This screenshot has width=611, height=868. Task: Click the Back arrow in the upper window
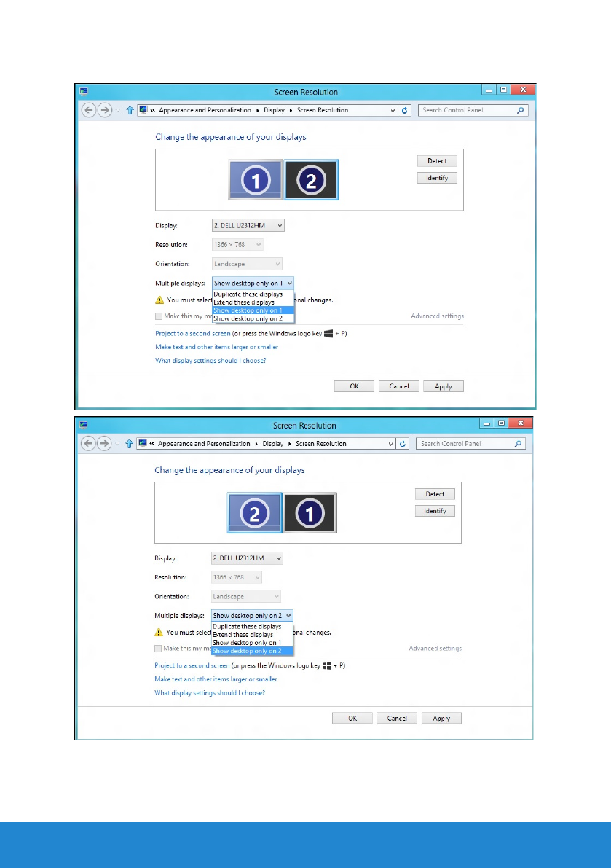90,111
